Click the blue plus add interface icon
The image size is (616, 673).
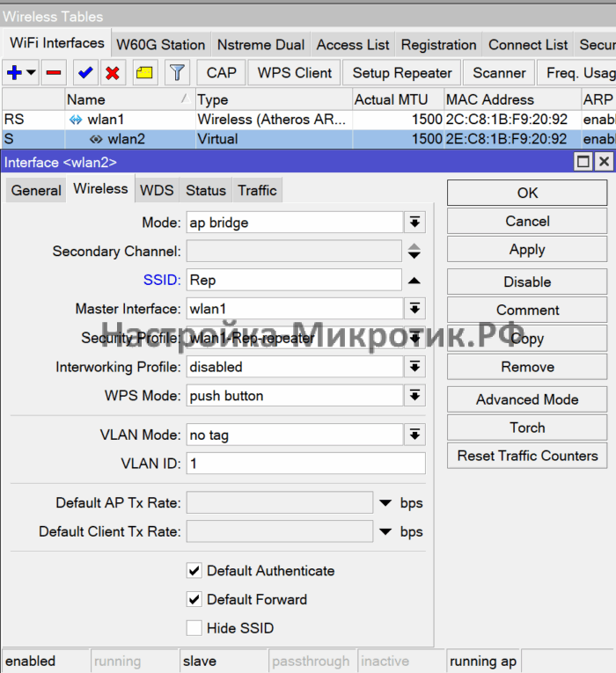[x=15, y=72]
